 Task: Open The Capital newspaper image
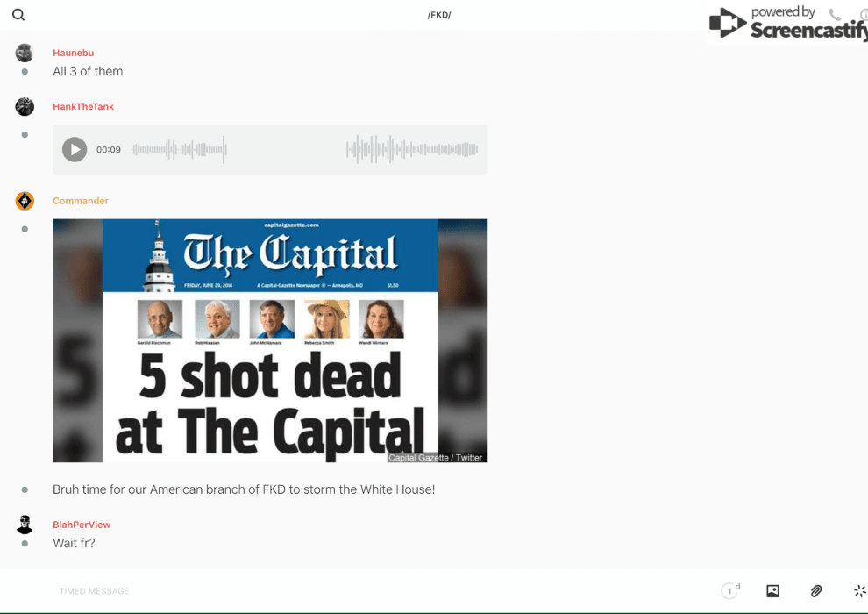point(270,340)
